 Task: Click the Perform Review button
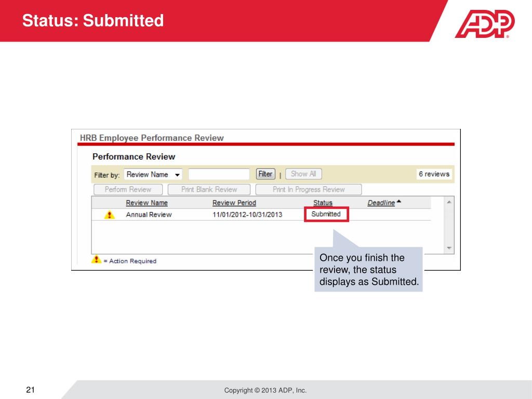(128, 190)
